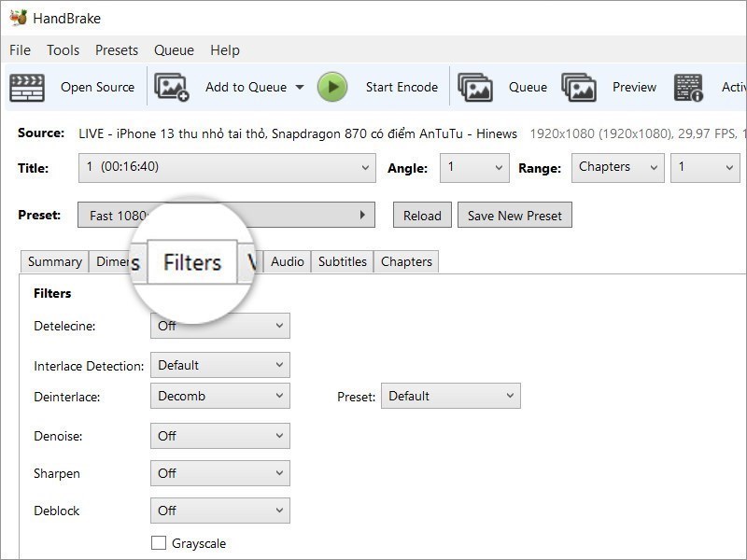This screenshot has height=560, width=747.
Task: Open the Angle dropdown
Action: pyautogui.click(x=474, y=168)
